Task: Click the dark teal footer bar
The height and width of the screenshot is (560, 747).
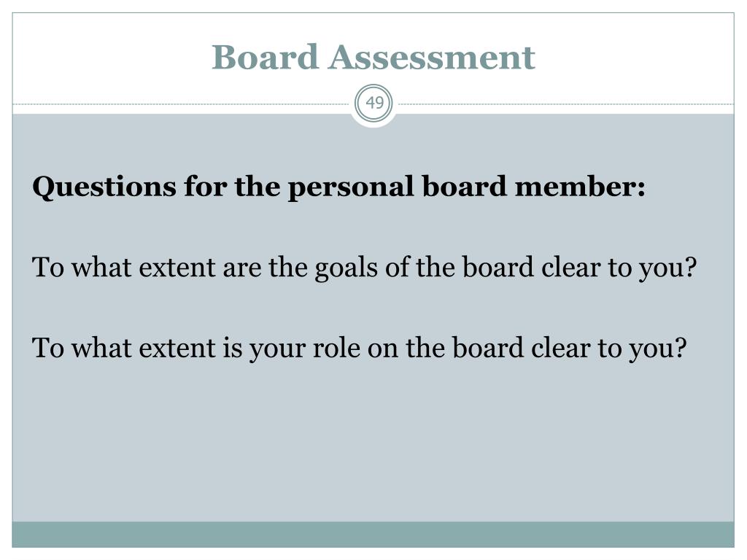Action: pyautogui.click(x=373, y=534)
